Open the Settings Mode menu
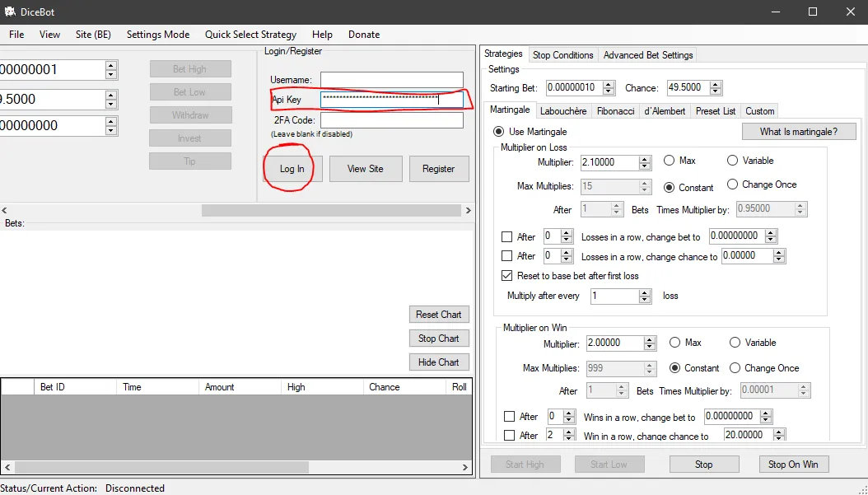This screenshot has width=868, height=495. pyautogui.click(x=158, y=35)
